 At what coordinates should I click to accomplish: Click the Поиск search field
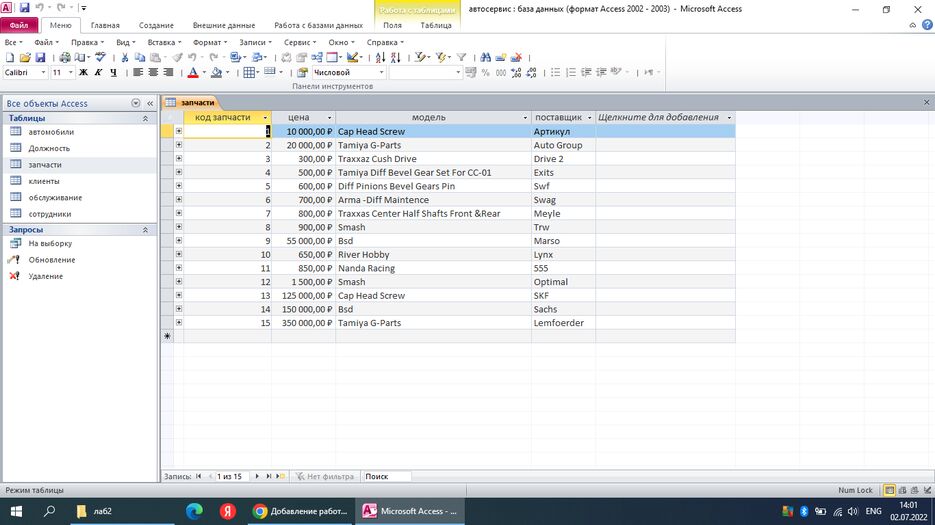(386, 476)
